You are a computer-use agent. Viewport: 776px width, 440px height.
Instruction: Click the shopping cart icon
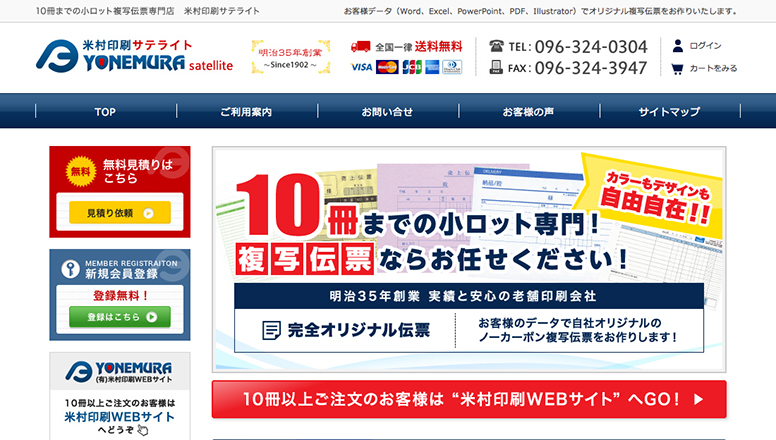678,68
